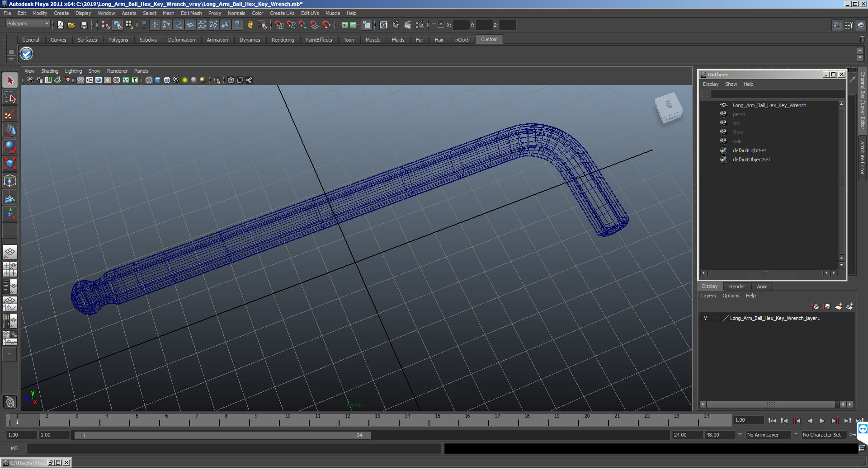Toggle layer visibility V box

click(x=705, y=318)
